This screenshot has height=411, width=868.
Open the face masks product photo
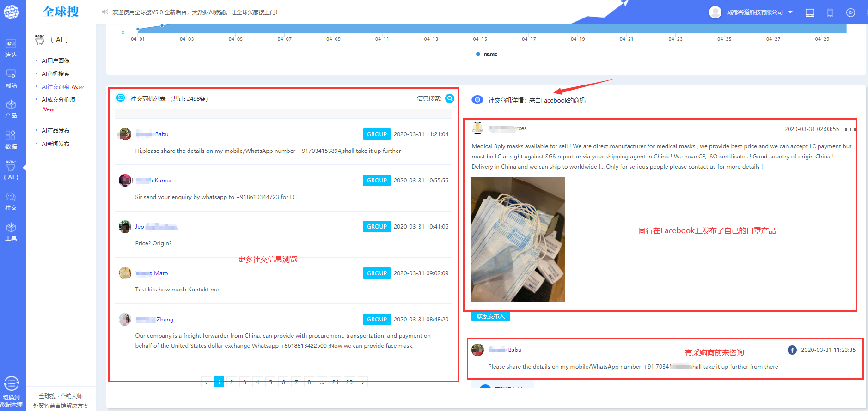point(518,240)
